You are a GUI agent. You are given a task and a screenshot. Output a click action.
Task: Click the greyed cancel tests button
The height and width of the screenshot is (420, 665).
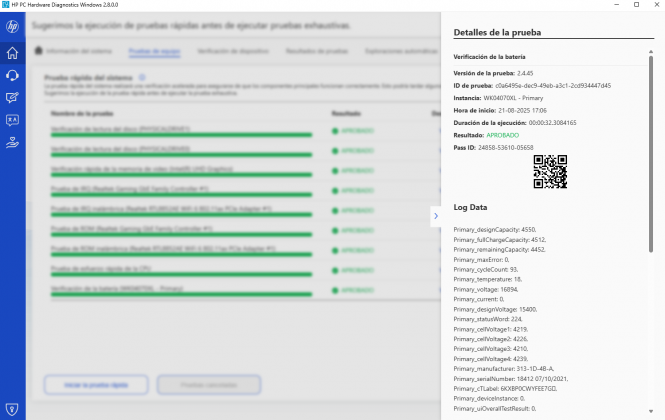(x=209, y=385)
